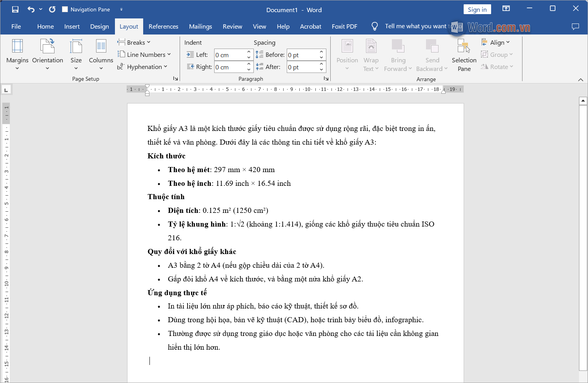This screenshot has width=588, height=383.
Task: Expand the Breaks dropdown
Action: point(135,42)
